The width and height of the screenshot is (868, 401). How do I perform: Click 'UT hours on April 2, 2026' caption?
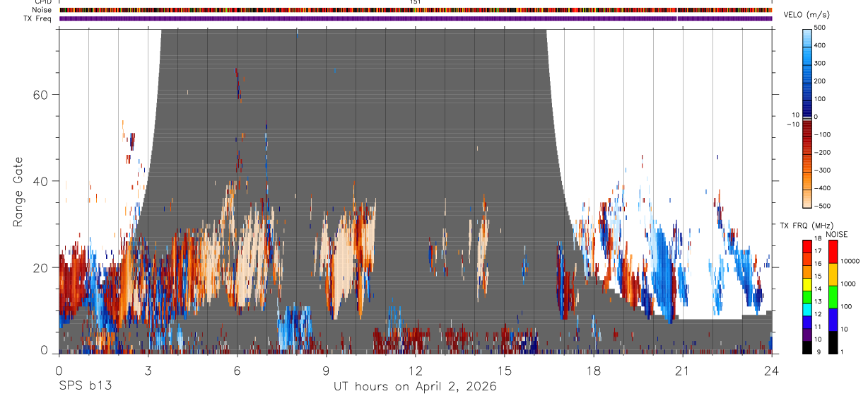point(415,387)
